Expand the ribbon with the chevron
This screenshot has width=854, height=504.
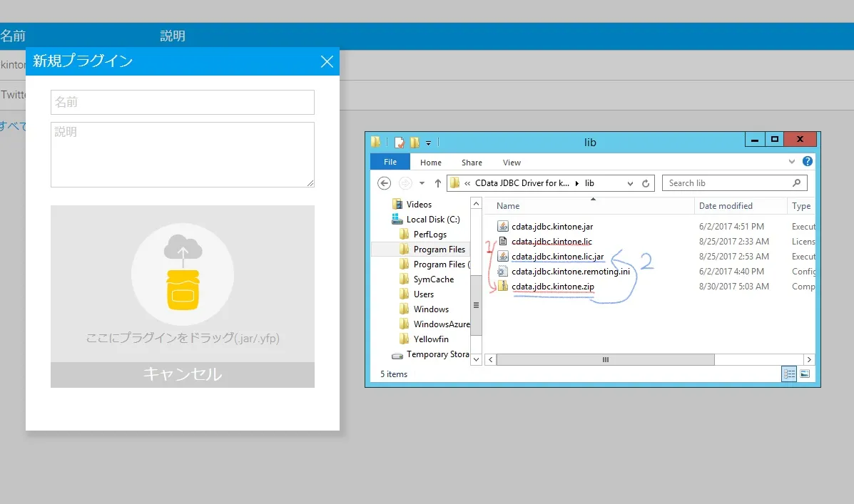[792, 162]
